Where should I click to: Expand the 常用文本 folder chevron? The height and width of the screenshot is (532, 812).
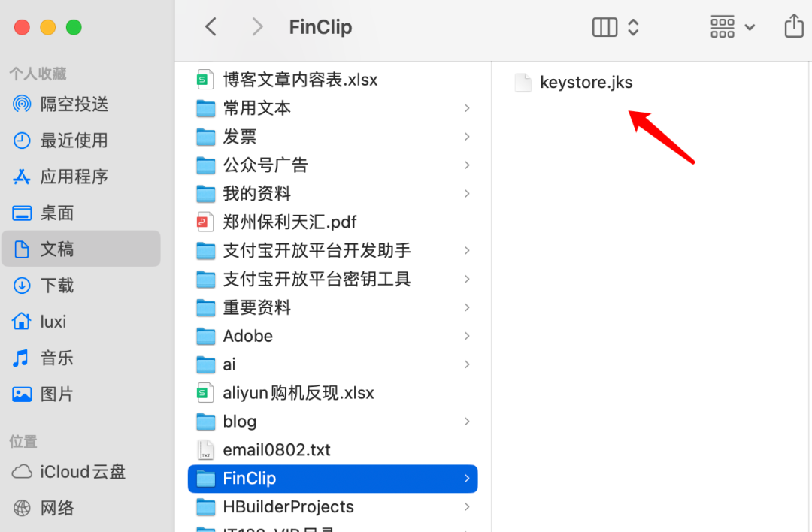pyautogui.click(x=467, y=108)
